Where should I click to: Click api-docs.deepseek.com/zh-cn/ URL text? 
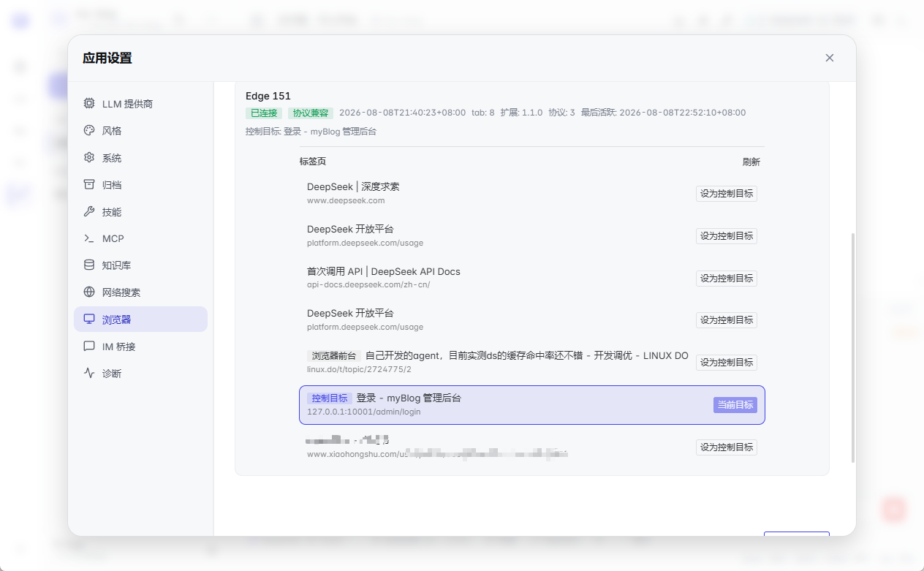(368, 284)
